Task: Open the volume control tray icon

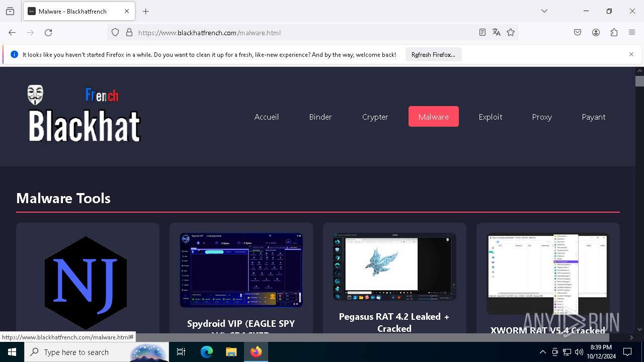Action: pos(579,352)
